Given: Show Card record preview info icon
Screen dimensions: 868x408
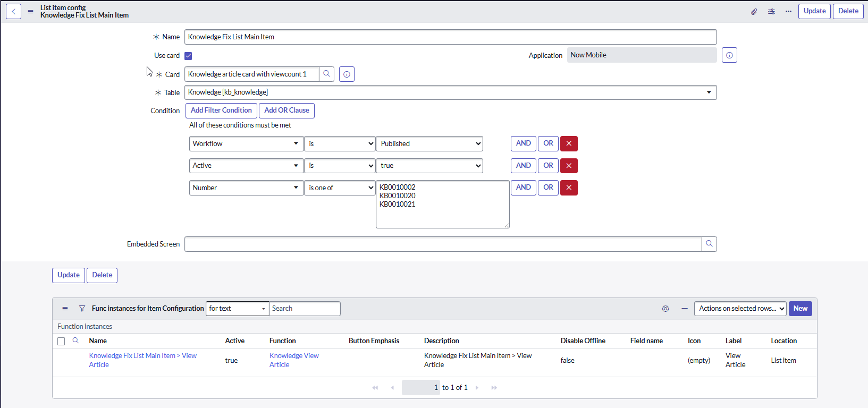Looking at the screenshot, I should 347,74.
